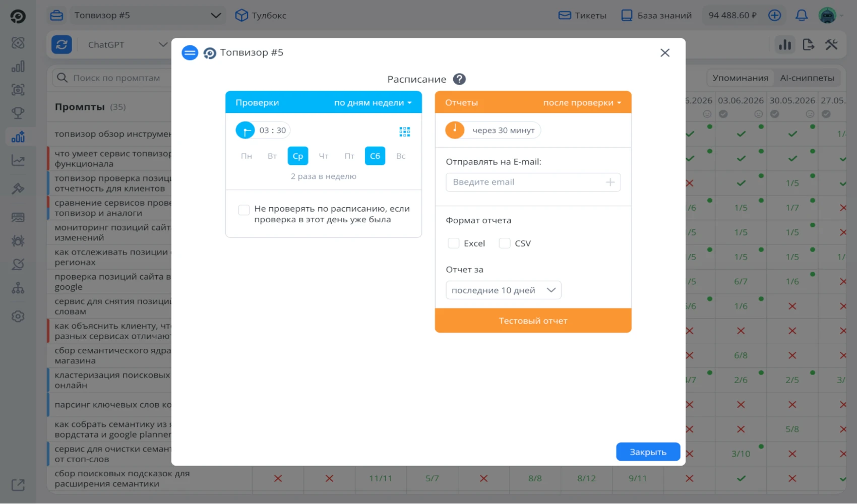
Task: Open the notifications bell icon
Action: point(802,16)
